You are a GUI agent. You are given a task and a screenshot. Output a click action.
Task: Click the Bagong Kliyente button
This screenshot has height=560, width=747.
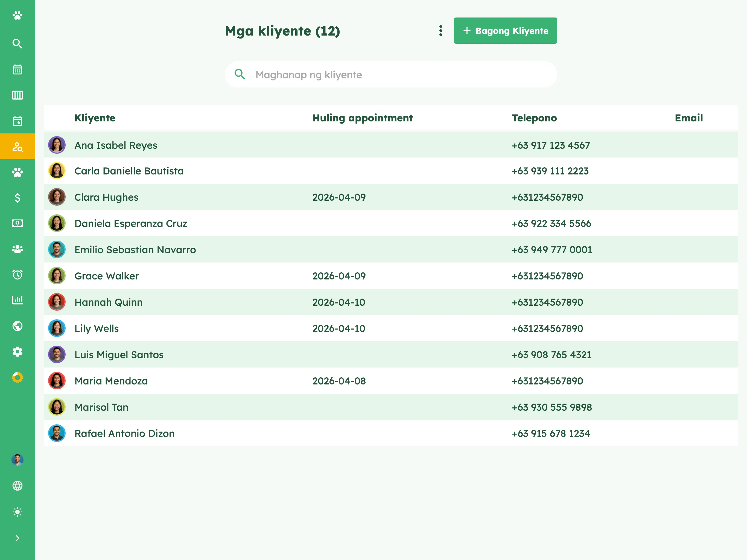click(506, 31)
